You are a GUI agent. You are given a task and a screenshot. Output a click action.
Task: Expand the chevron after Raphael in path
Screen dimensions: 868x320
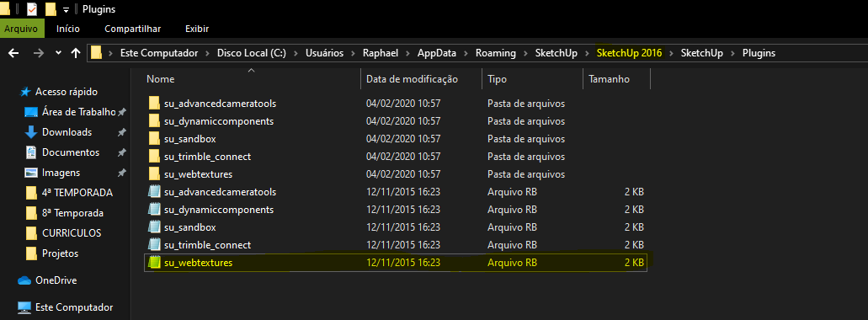[407, 53]
